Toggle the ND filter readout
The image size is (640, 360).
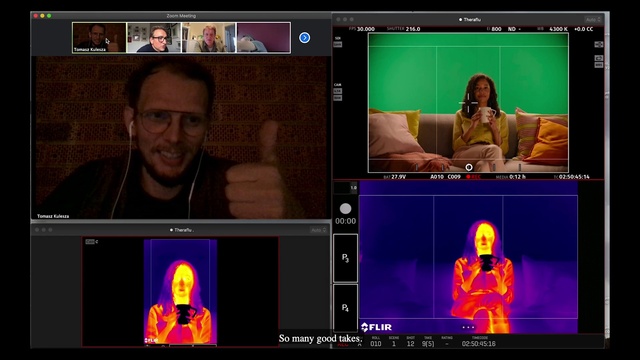coord(514,29)
